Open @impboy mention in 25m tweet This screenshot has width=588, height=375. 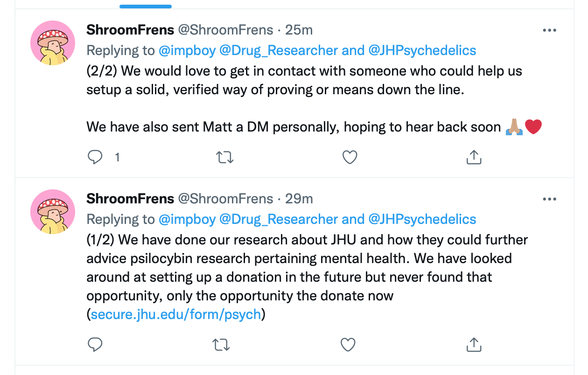[187, 50]
